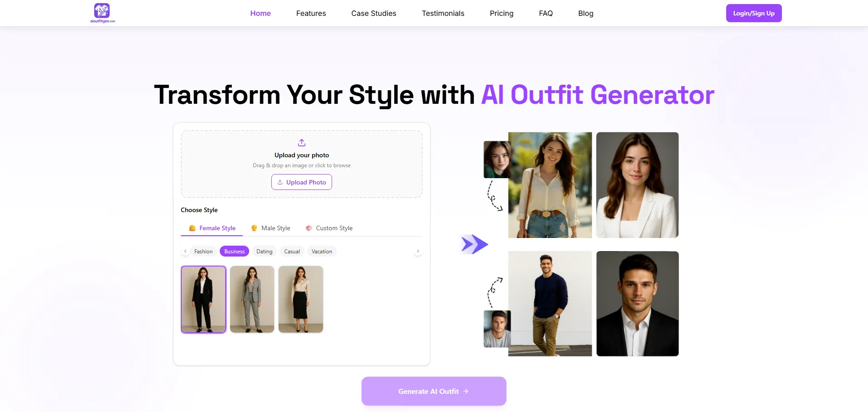Select the gray suit outfit thumbnail

click(x=252, y=300)
